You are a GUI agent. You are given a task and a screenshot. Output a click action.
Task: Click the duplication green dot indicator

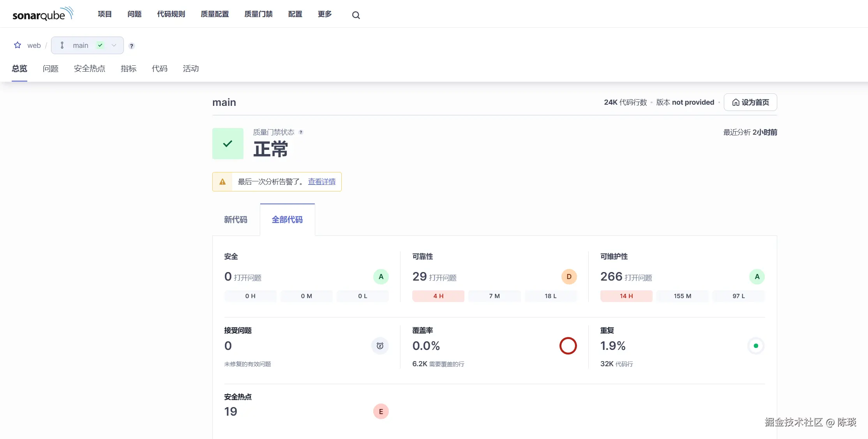[x=756, y=346]
